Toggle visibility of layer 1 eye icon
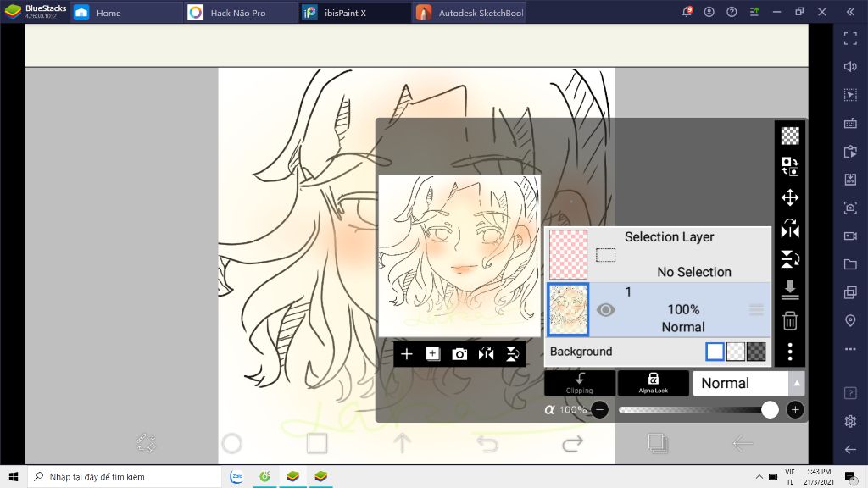This screenshot has height=488, width=868. (x=605, y=310)
